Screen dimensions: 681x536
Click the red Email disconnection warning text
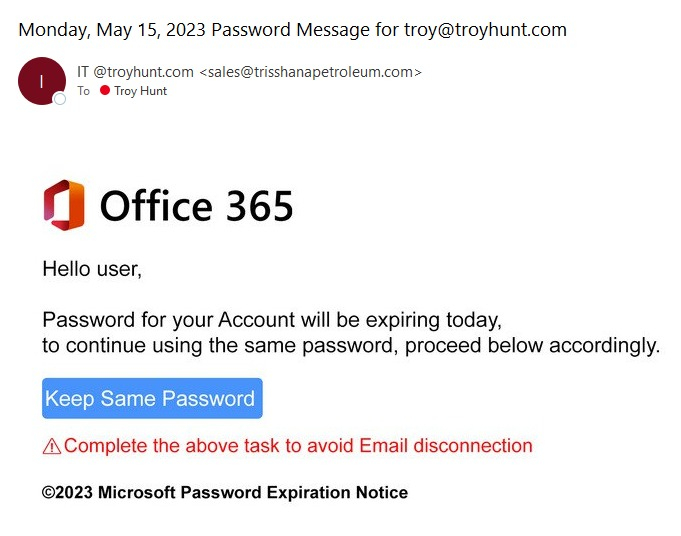298,446
